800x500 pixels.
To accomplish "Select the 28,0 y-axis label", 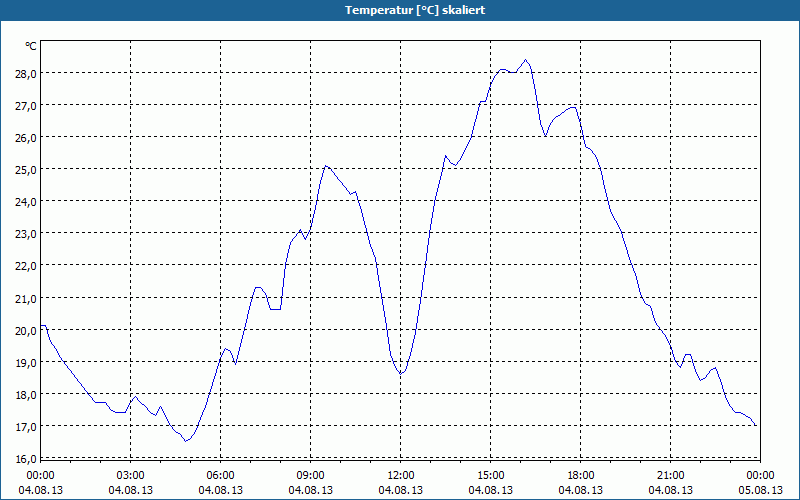I will [26, 73].
